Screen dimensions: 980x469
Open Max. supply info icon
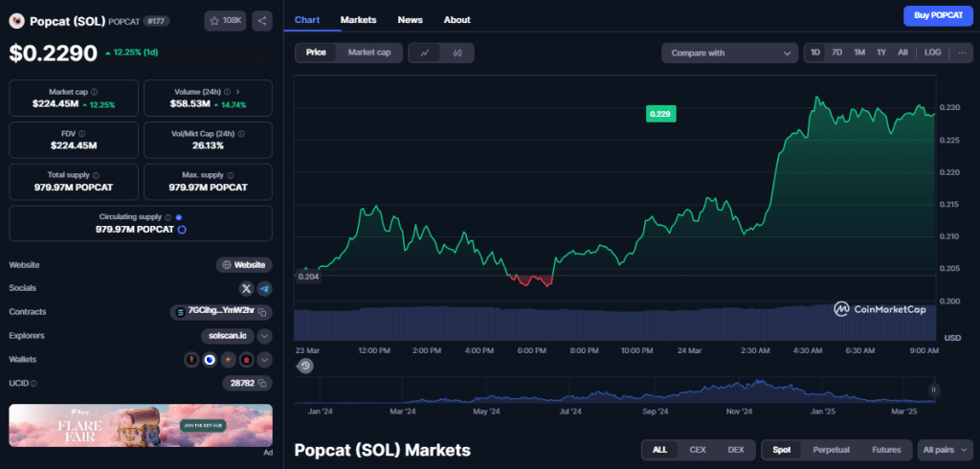point(231,176)
